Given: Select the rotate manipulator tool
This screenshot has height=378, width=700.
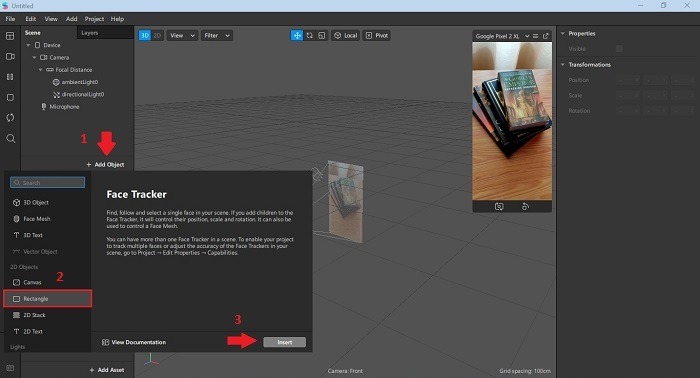Looking at the screenshot, I should [309, 35].
